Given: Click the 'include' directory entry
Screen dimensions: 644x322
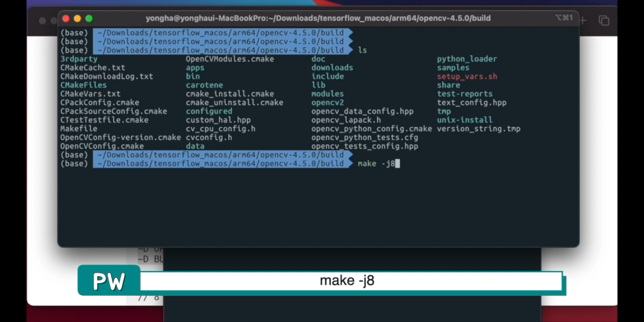Looking at the screenshot, I should coord(328,76).
